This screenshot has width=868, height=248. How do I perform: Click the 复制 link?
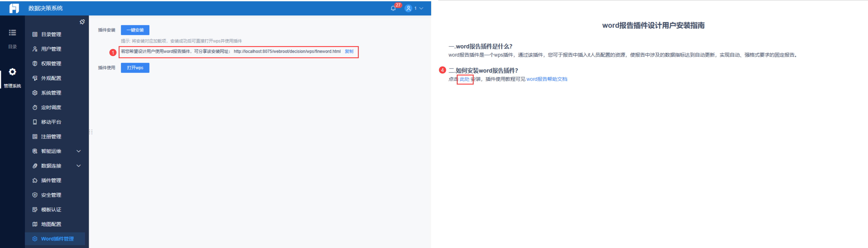point(349,51)
